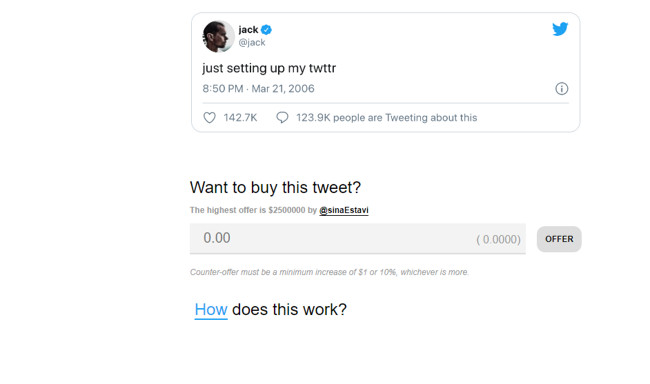Click the OFFER button
Viewport: 650px width, 384px height.
[x=559, y=239]
